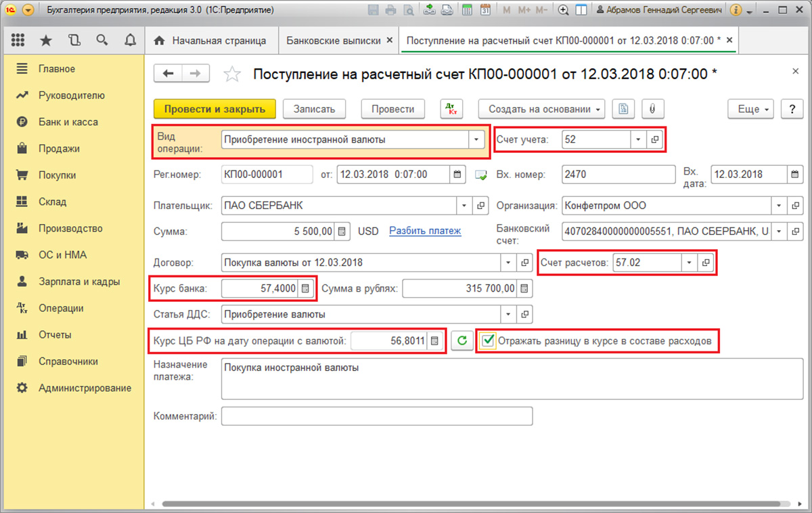Click the Print icon in the title bar
This screenshot has height=513, width=812.
click(390, 10)
